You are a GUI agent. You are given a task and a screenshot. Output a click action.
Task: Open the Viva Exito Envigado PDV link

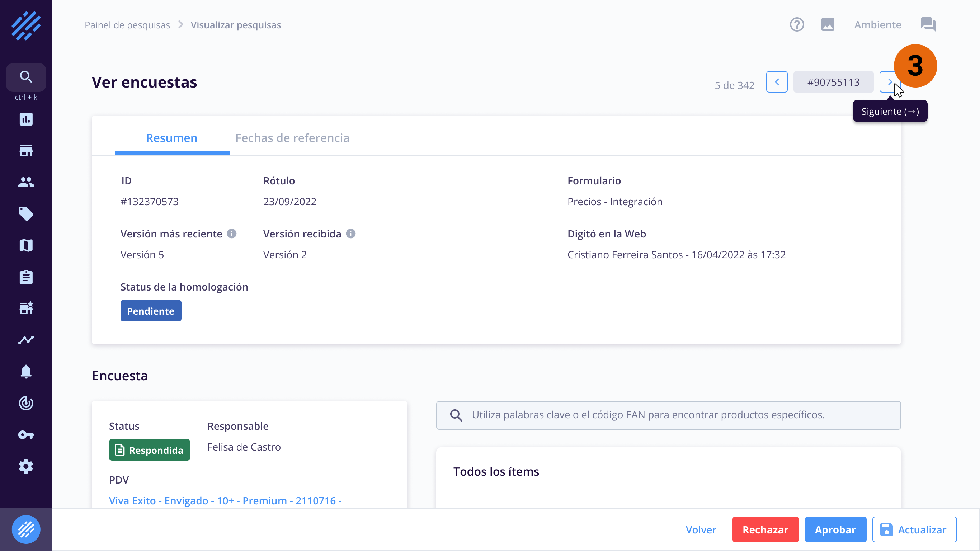pos(225,500)
